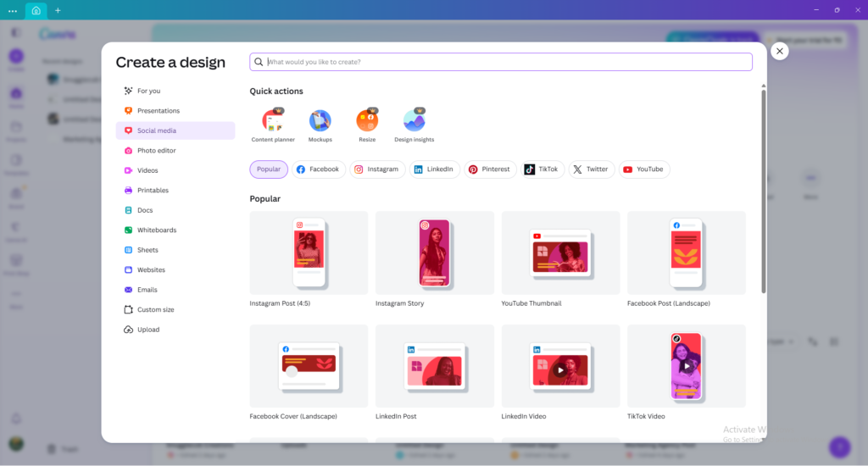This screenshot has height=466, width=868.
Task: Filter by Twitter platform
Action: 591,169
